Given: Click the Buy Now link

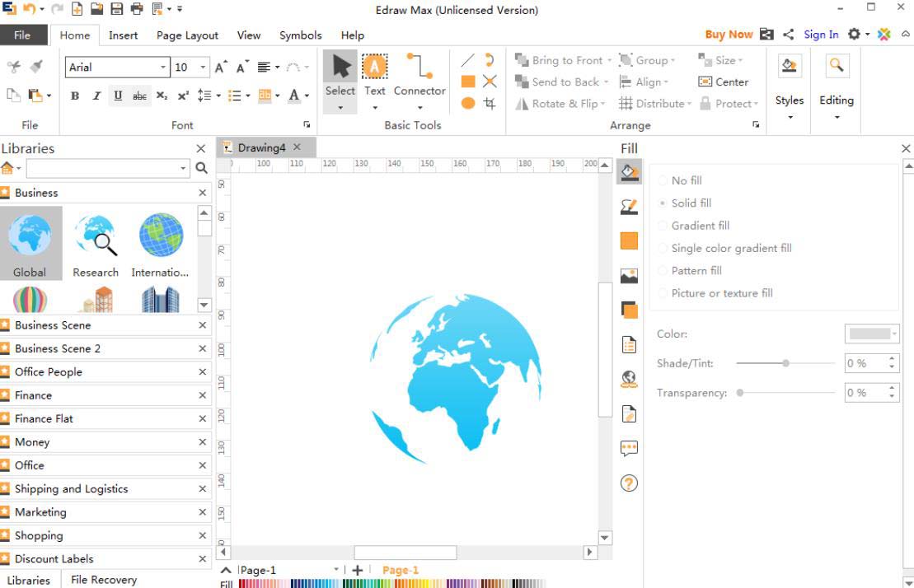Looking at the screenshot, I should click(x=729, y=35).
